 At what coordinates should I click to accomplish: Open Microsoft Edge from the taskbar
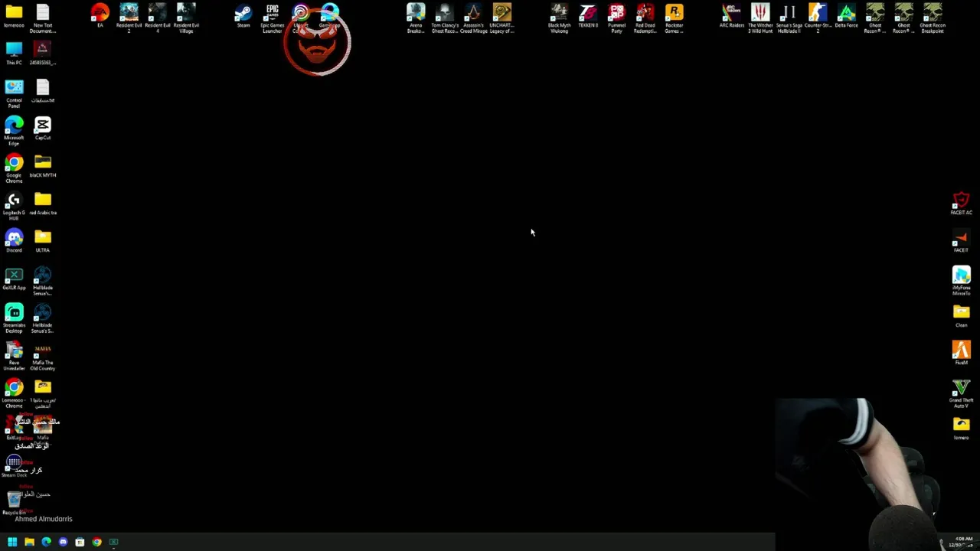click(46, 542)
